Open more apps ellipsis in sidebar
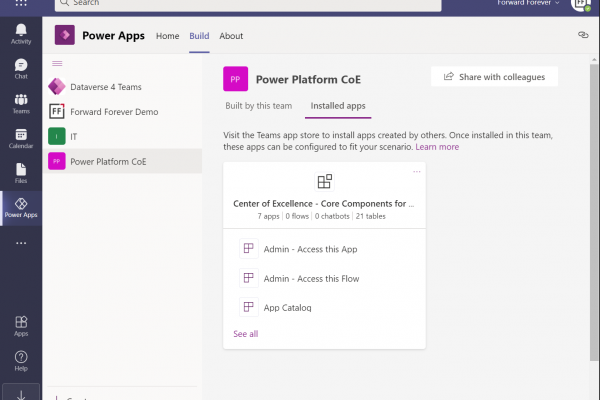 tap(21, 243)
